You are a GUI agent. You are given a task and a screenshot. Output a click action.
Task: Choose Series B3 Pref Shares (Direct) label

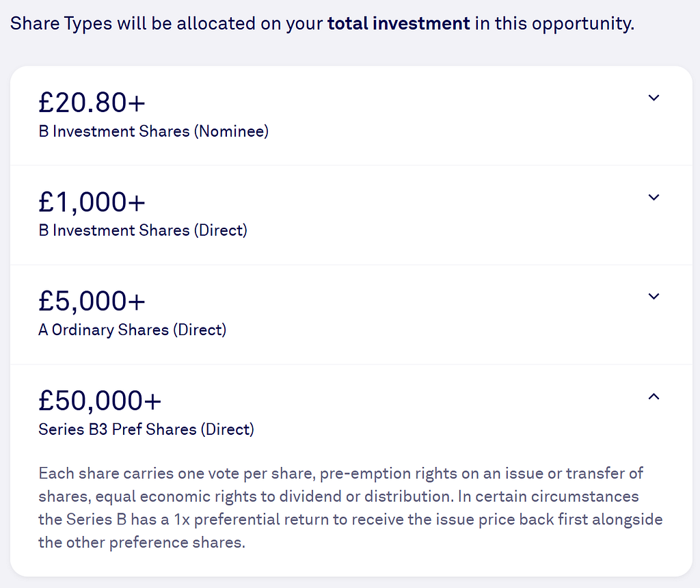point(146,429)
